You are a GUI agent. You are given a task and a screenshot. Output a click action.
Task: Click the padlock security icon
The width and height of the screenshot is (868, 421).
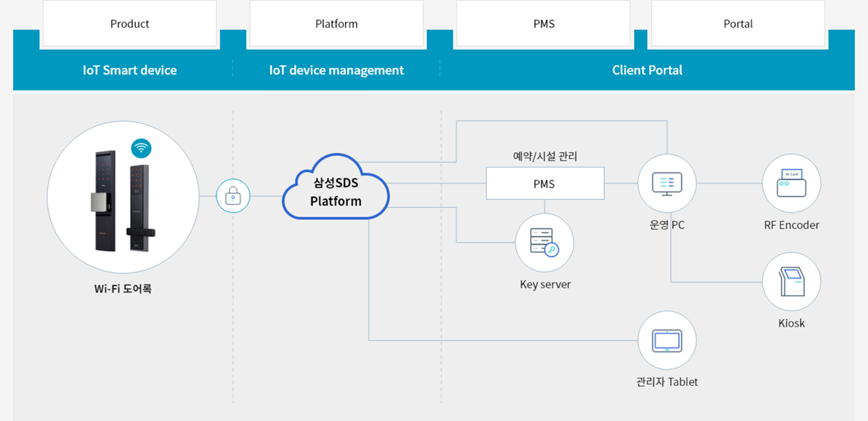233,197
